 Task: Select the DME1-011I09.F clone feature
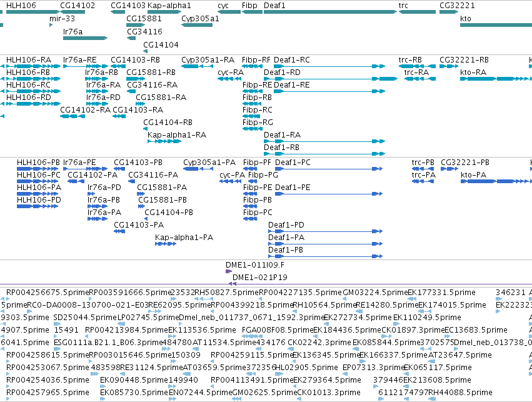pyautogui.click(x=229, y=271)
